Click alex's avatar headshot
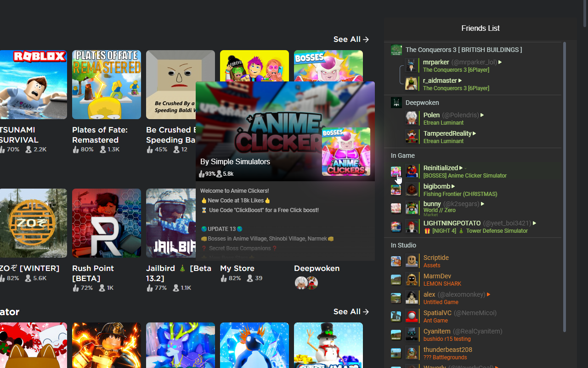Screen dimensions: 588x368 [x=412, y=298]
